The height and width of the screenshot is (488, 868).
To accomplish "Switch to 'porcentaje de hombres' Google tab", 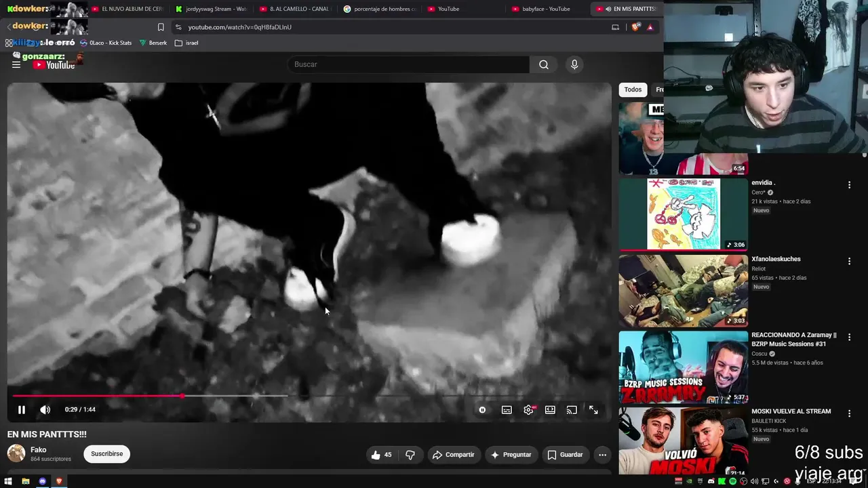I will click(378, 9).
